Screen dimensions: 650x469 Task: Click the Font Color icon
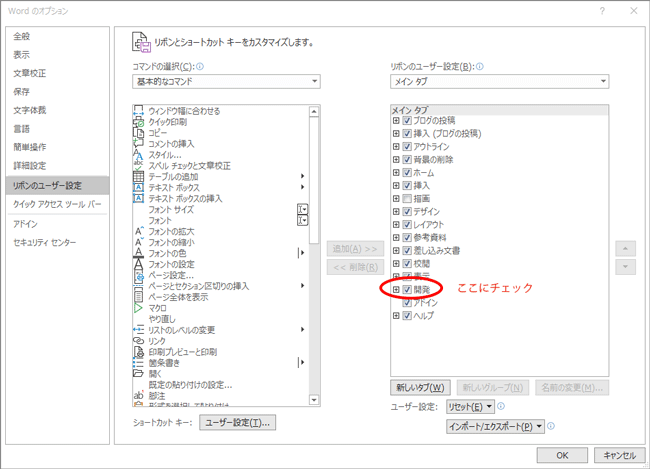(138, 253)
